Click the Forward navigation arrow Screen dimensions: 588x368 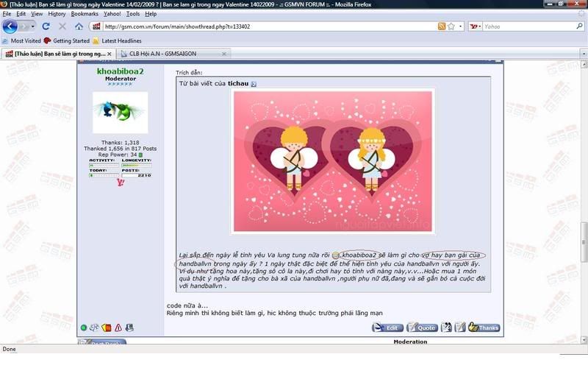pyautogui.click(x=24, y=26)
